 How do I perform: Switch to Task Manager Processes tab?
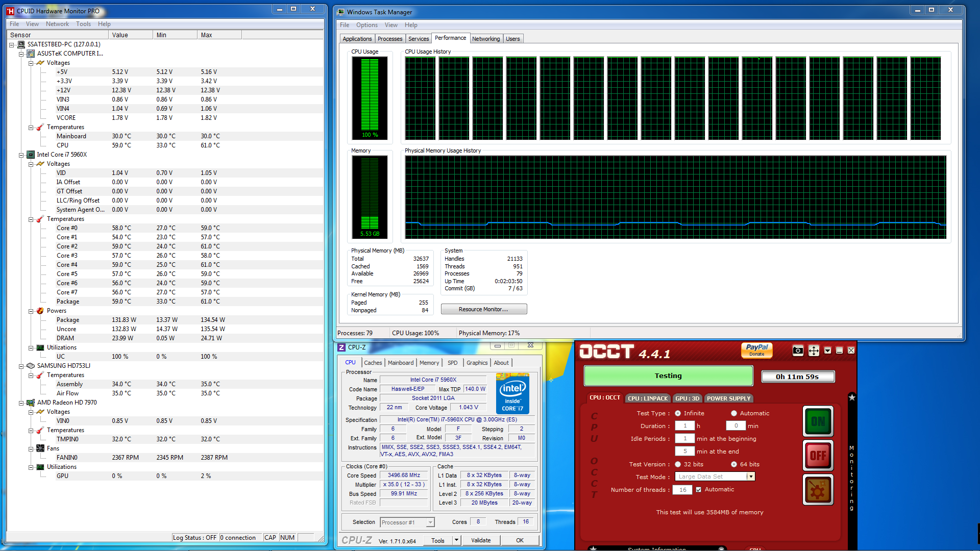390,39
